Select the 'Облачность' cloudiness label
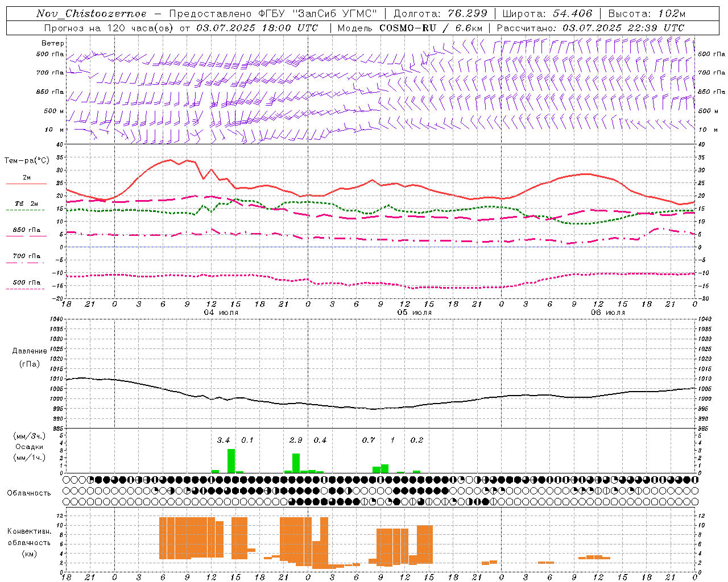Image resolution: width=728 pixels, height=582 pixels. pos(29,493)
